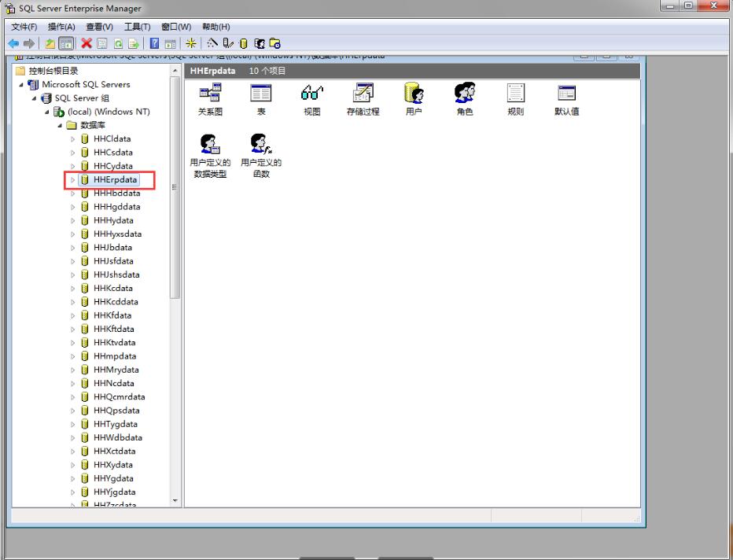The height and width of the screenshot is (560, 733).
Task: Select the HHWdbdata database
Action: tap(118, 437)
